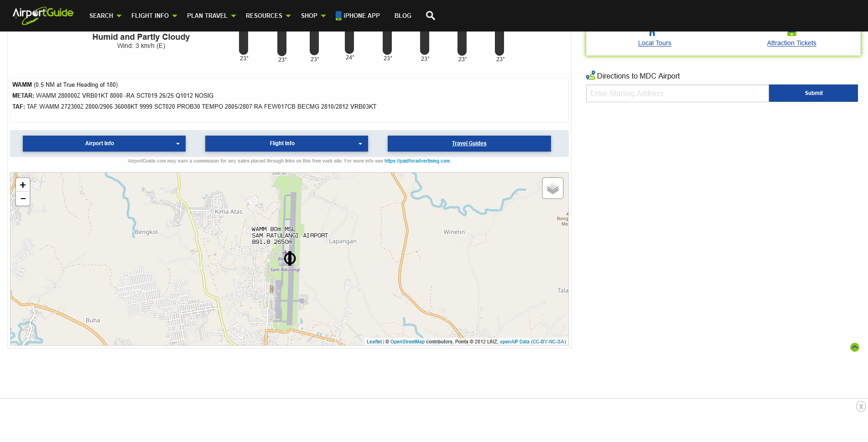Submit the starting address
868x442 pixels.
click(813, 93)
